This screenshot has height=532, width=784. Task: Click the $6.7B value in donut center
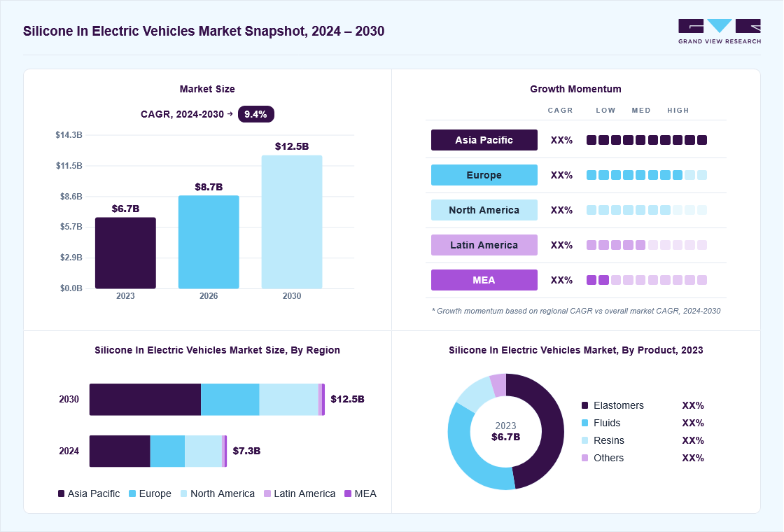point(505,437)
